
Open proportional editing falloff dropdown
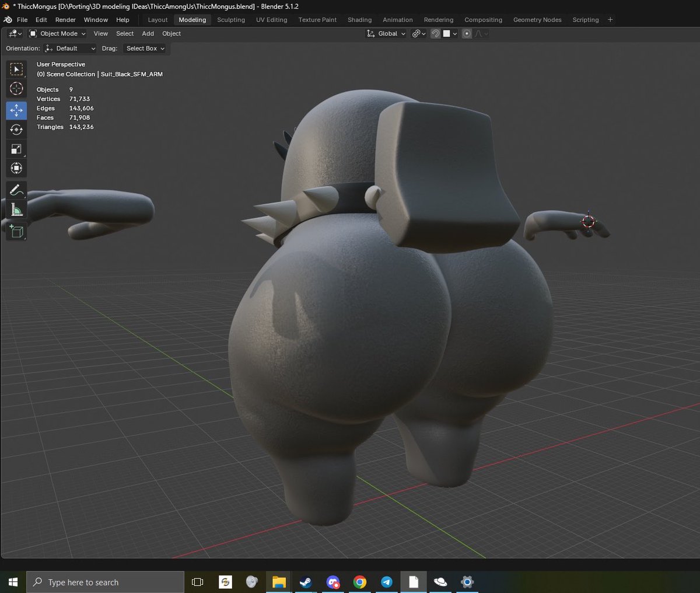(481, 34)
